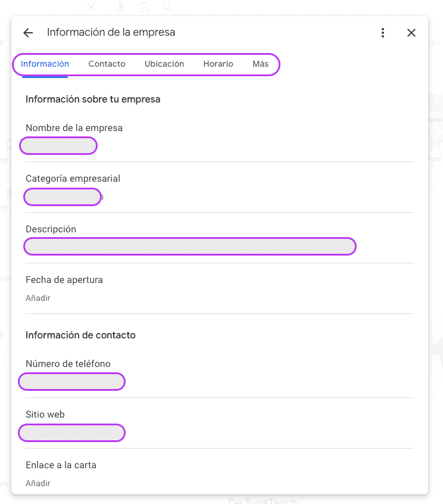The width and height of the screenshot is (443, 504).
Task: Click the X to clear the search bar
Action: [x=91, y=7]
